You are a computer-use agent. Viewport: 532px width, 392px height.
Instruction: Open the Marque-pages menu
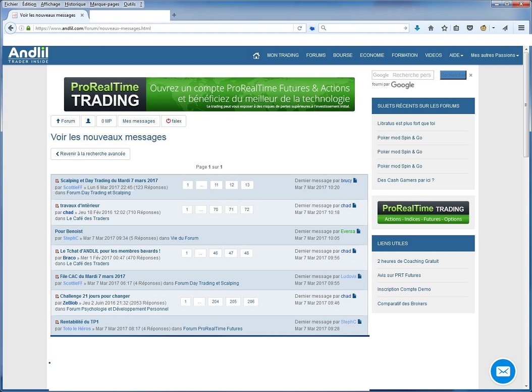104,4
